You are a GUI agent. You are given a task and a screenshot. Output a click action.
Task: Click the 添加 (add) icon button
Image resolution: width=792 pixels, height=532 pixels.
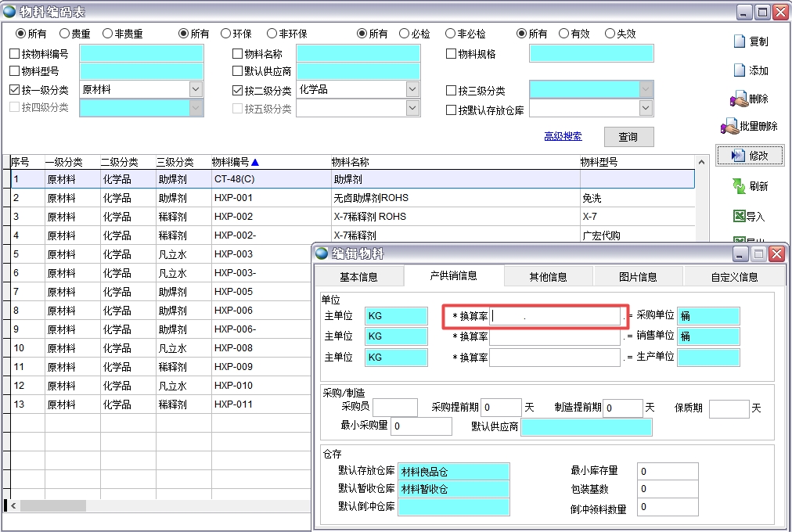749,70
